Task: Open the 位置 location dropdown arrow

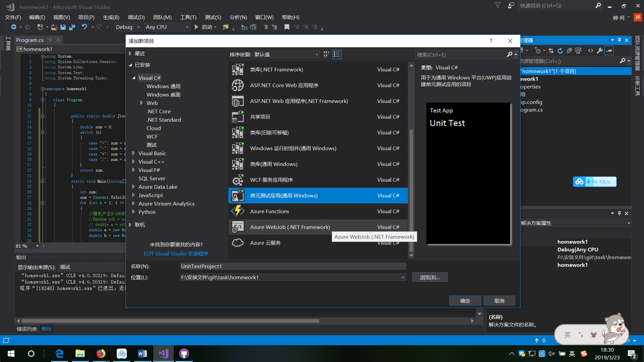Action: pyautogui.click(x=403, y=278)
